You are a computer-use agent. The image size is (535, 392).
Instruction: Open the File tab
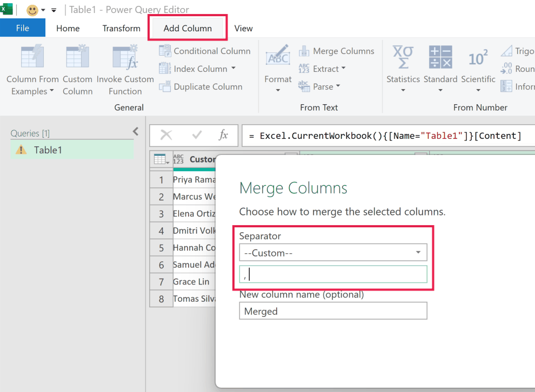pos(23,28)
